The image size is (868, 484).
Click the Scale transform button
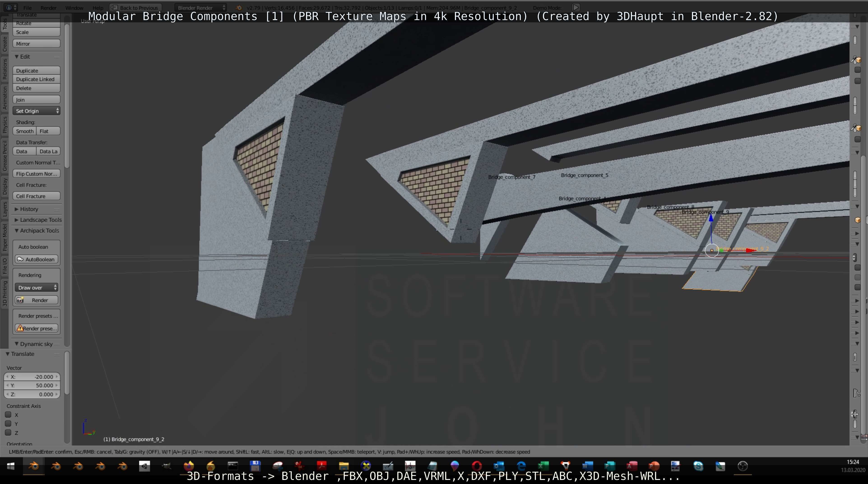[x=36, y=32]
